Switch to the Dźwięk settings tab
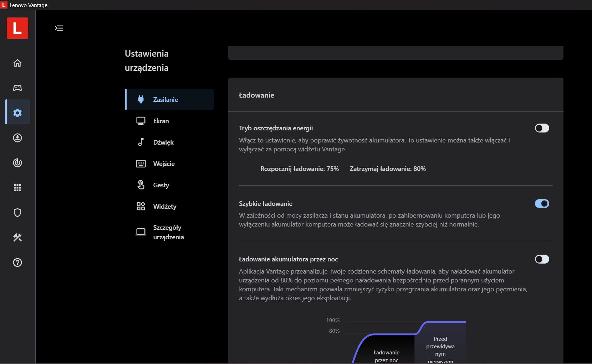This screenshot has height=364, width=592. pyautogui.click(x=169, y=142)
